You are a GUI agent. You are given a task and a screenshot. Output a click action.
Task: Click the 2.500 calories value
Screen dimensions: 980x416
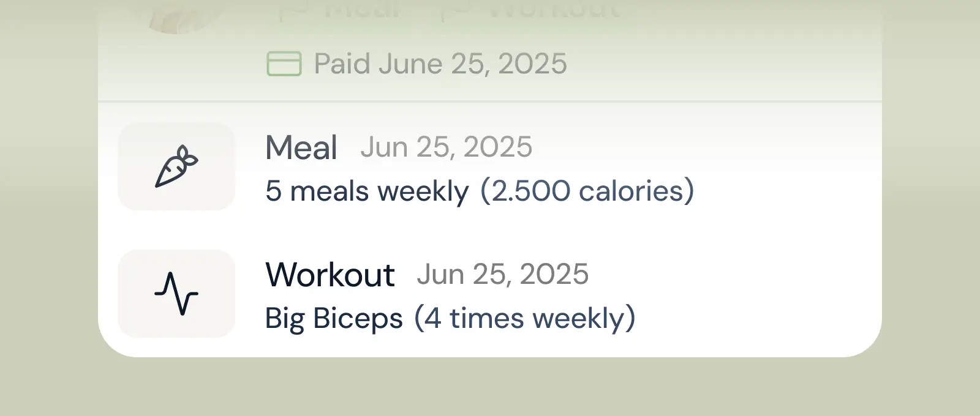589,190
